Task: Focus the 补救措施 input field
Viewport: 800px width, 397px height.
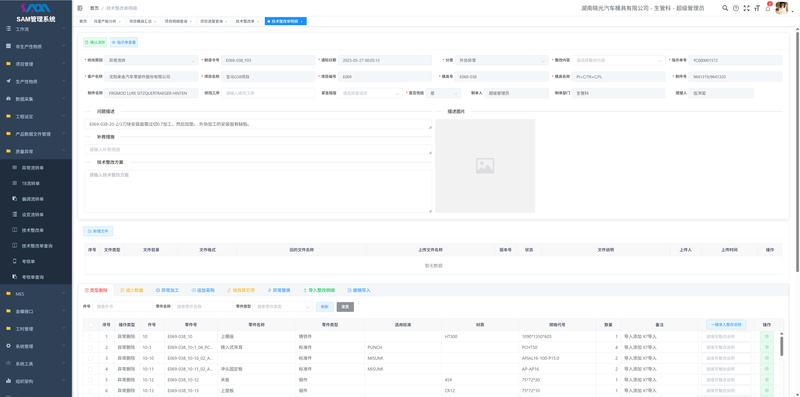Action: 258,150
